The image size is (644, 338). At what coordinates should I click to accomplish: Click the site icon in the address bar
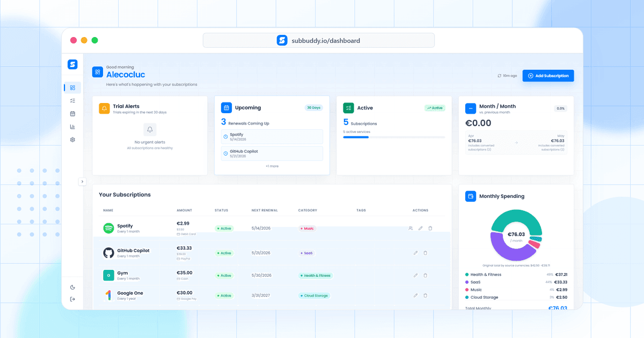[x=282, y=40]
